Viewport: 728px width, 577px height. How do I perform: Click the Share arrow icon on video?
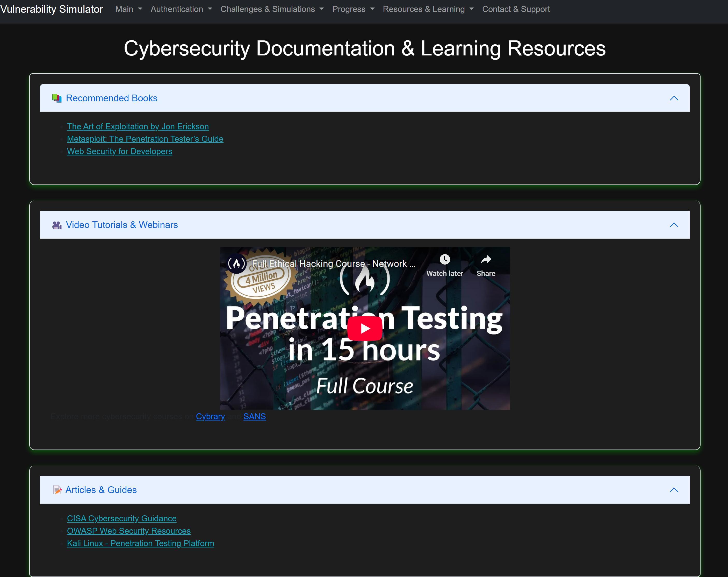(x=486, y=259)
